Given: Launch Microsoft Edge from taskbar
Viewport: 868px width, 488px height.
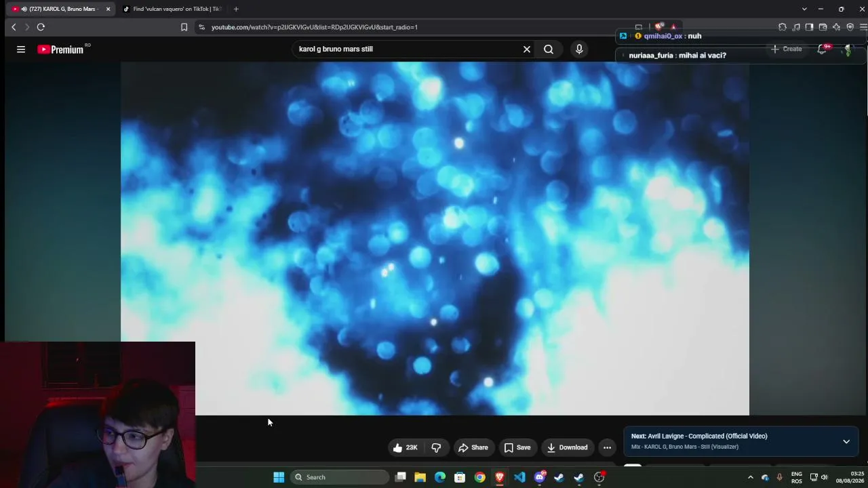Looking at the screenshot, I should coord(440,477).
